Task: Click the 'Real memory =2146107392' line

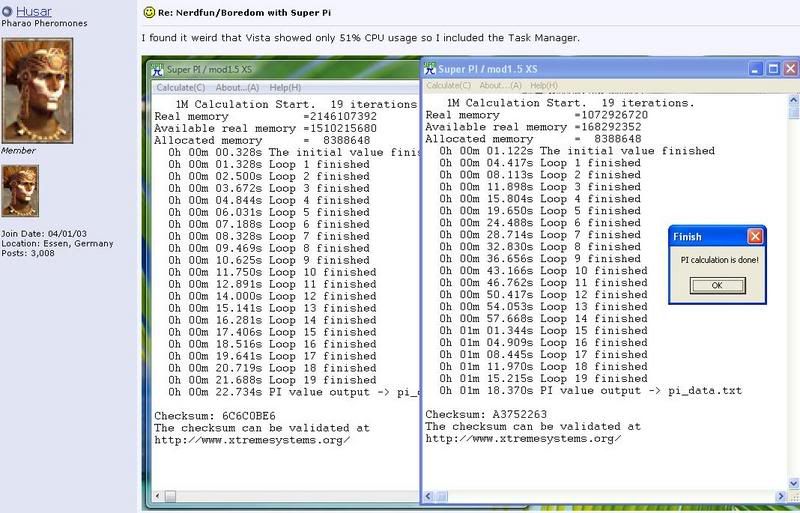Action: tap(265, 116)
